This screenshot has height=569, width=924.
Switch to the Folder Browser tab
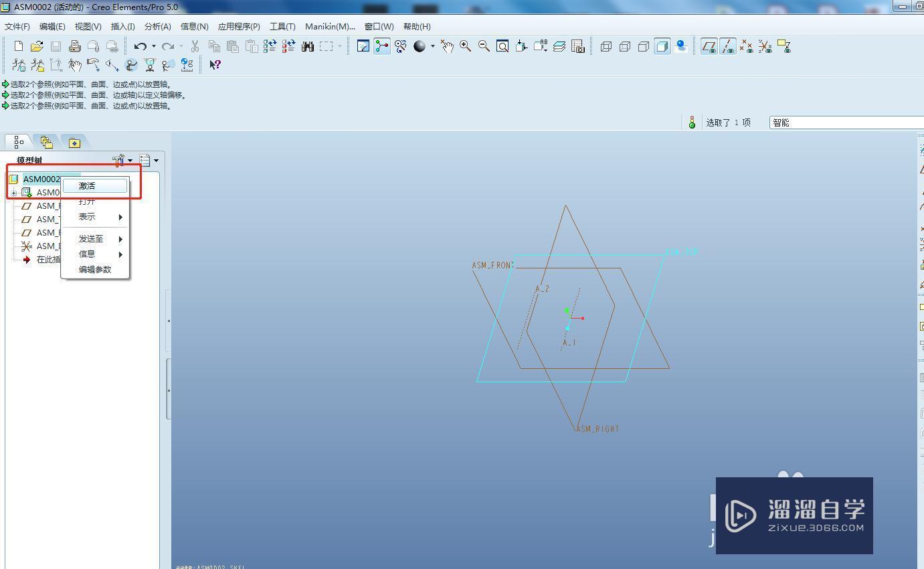(46, 142)
